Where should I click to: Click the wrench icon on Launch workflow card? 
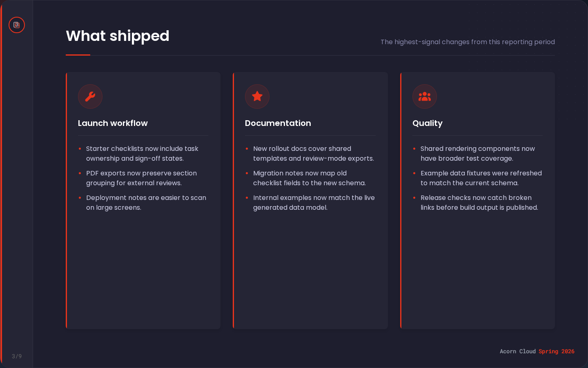pos(90,96)
